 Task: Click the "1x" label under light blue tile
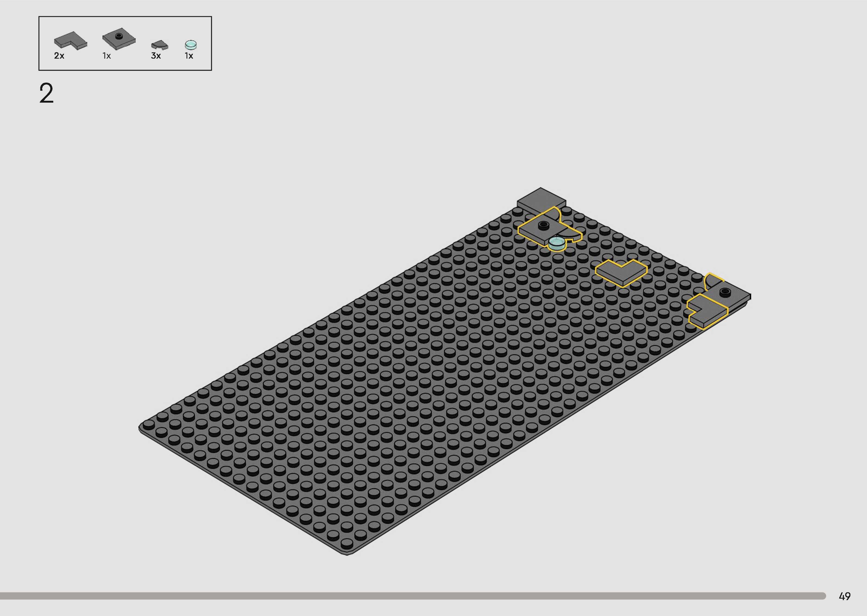pyautogui.click(x=189, y=56)
